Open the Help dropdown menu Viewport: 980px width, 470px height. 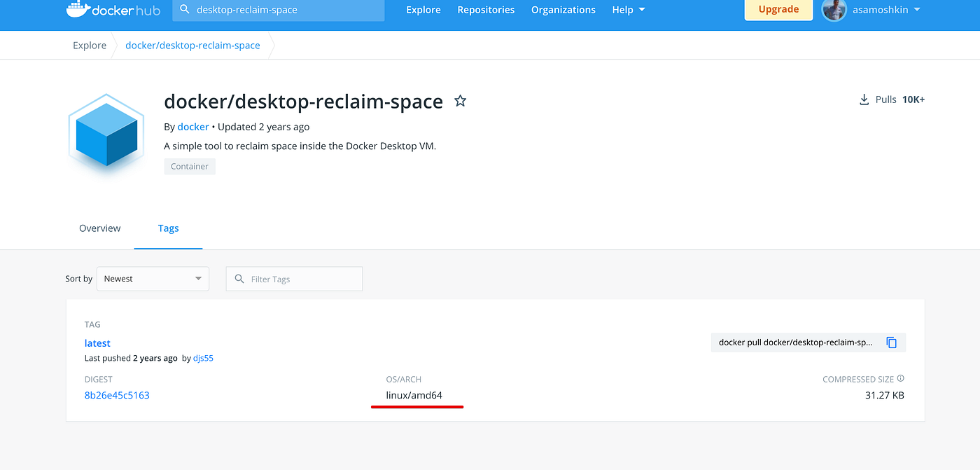click(628, 10)
